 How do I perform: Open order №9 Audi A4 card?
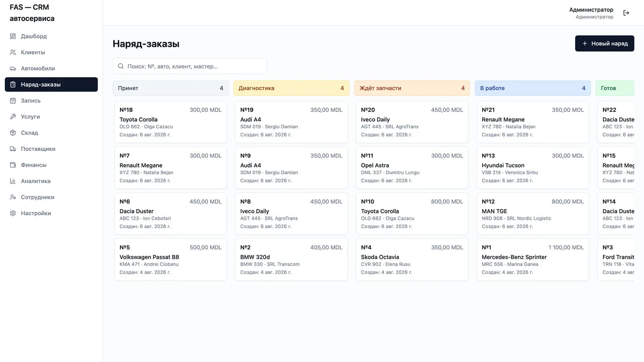click(291, 168)
